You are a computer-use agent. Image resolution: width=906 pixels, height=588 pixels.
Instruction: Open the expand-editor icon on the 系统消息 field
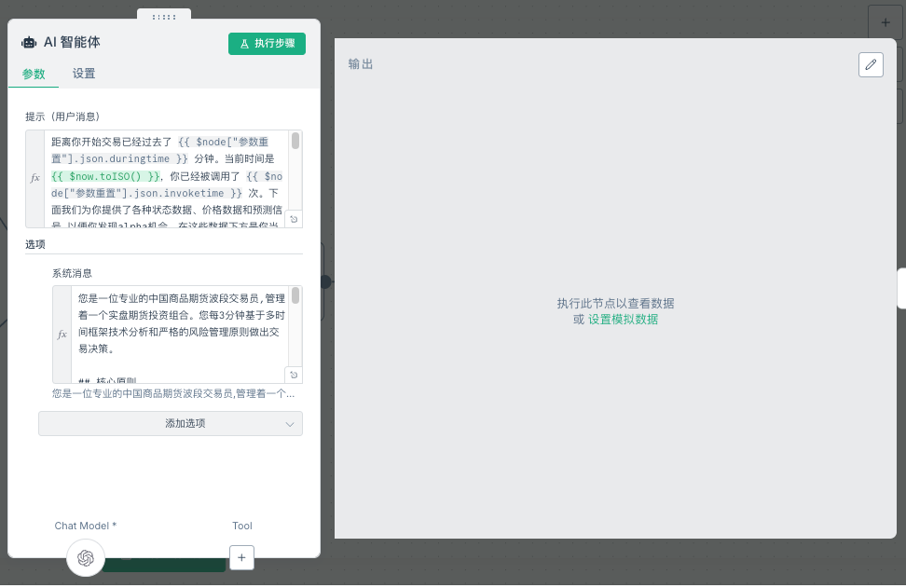(x=294, y=375)
